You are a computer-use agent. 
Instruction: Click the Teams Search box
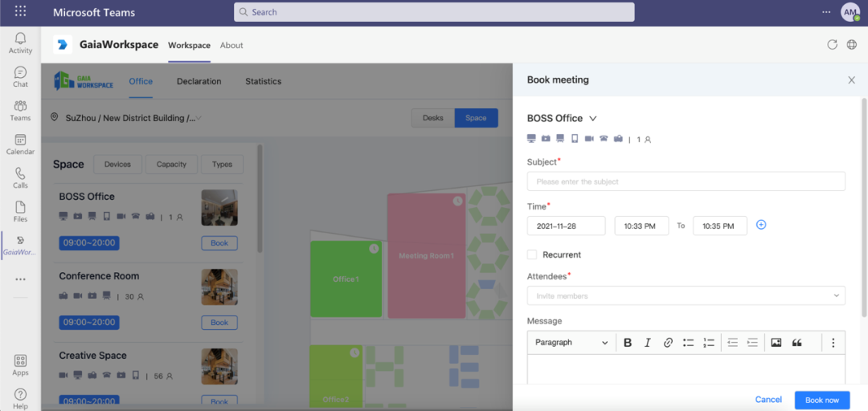point(434,11)
